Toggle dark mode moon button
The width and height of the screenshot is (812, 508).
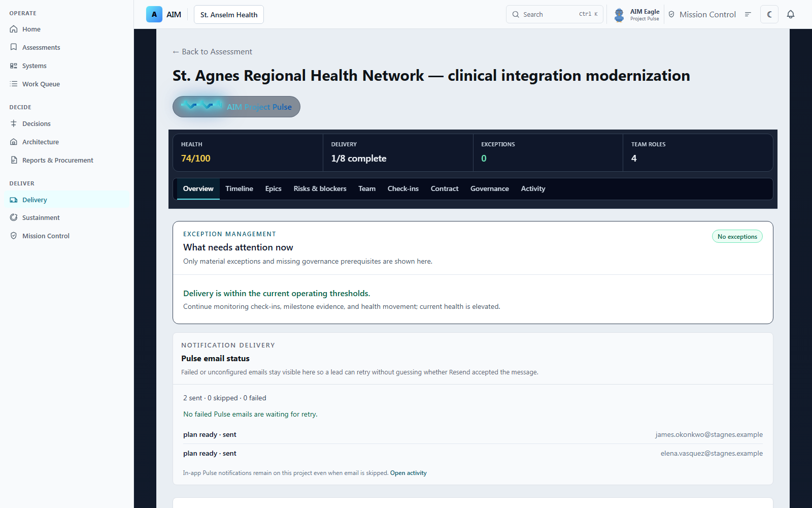[769, 14]
